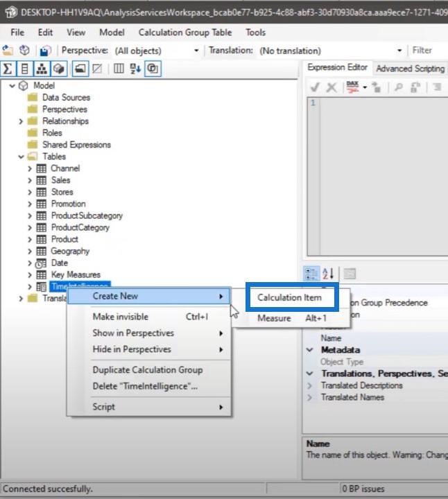Screen dimensions: 448x499
Task: Toggle the show measures sigma icon
Action: tap(8, 69)
